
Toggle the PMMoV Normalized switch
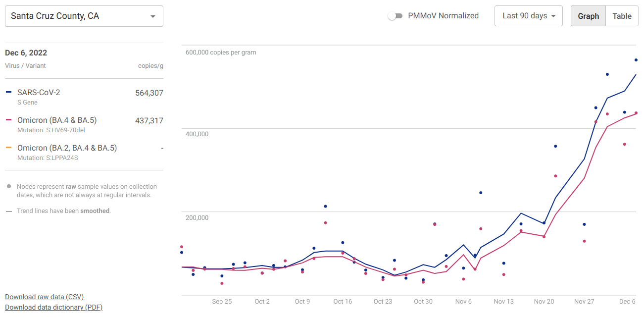point(395,16)
